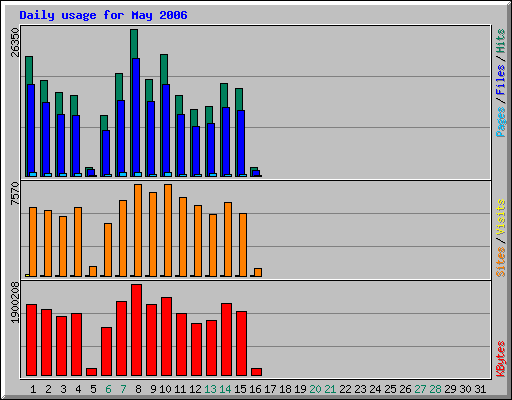Click day 12 on the x-axis

pyautogui.click(x=195, y=389)
